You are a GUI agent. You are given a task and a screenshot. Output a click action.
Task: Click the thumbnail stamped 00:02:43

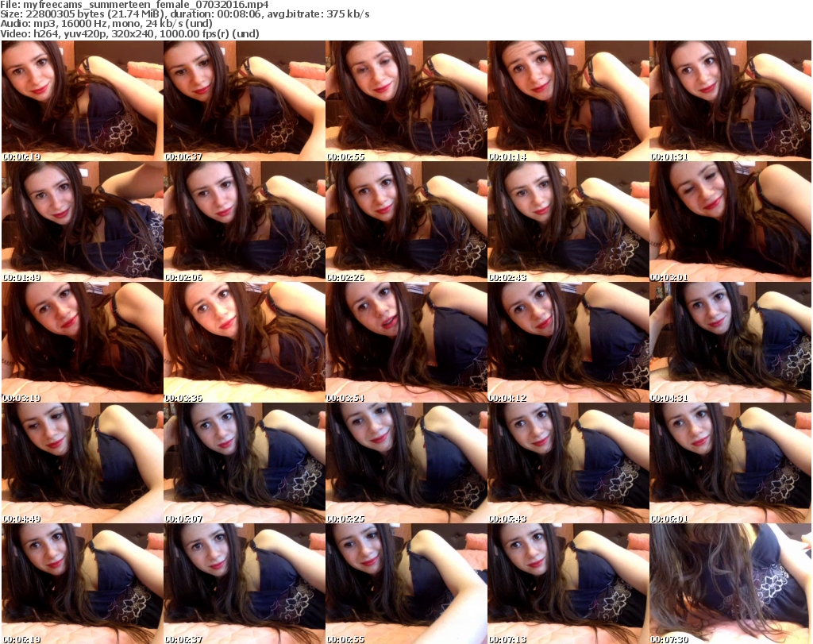tap(568, 222)
